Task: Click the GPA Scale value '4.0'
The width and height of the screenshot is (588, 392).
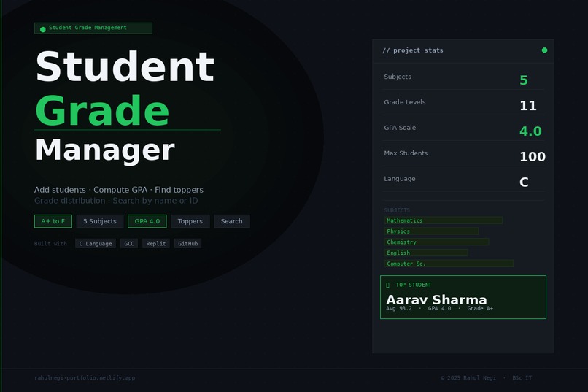Action: point(530,131)
